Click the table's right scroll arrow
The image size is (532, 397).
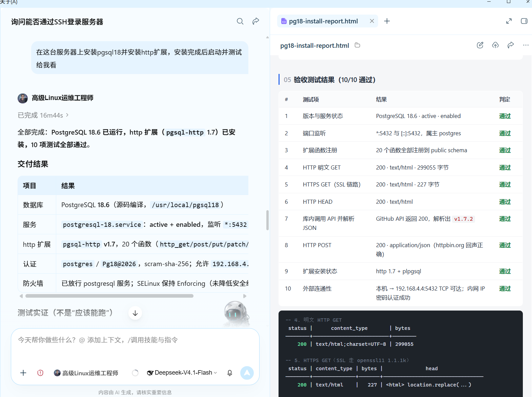(x=245, y=296)
